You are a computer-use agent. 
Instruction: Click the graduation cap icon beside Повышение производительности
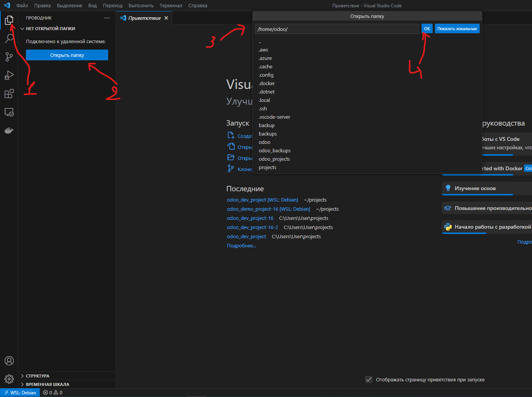click(448, 208)
